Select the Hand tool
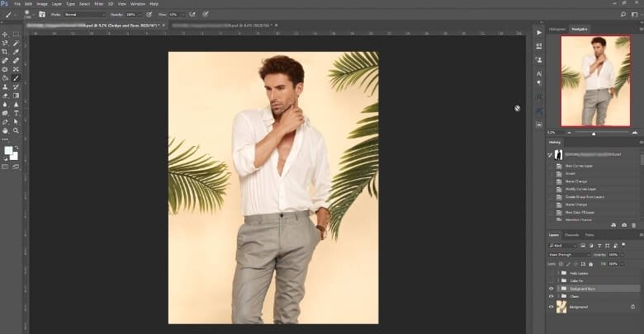 pyautogui.click(x=5, y=130)
